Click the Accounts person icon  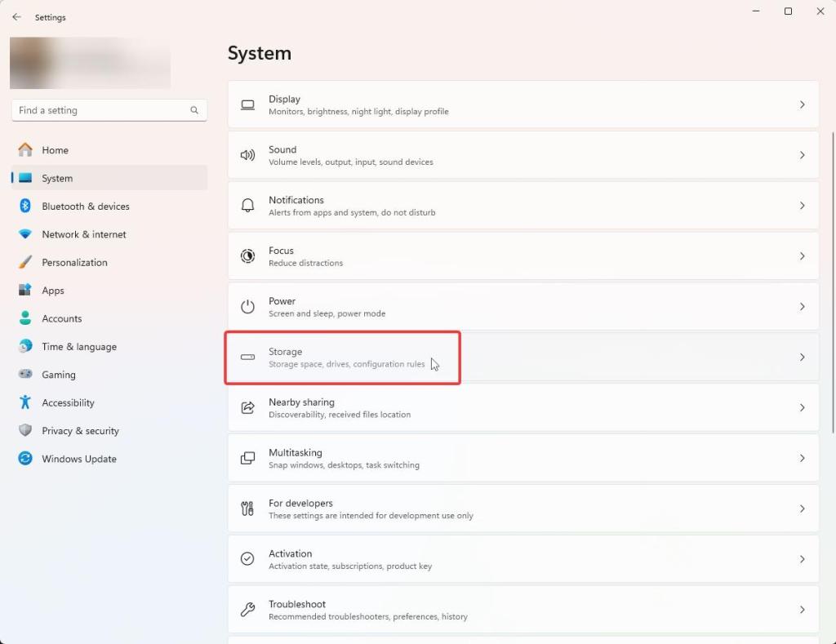(25, 318)
